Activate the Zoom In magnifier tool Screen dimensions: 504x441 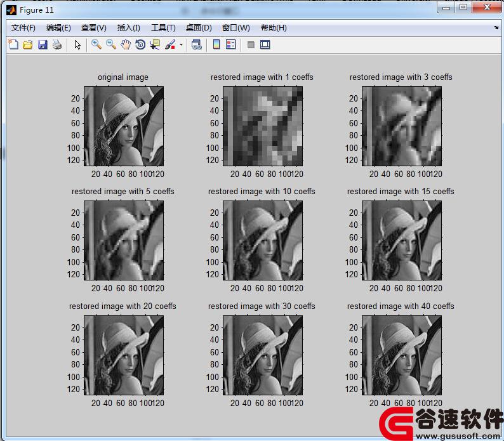click(96, 44)
